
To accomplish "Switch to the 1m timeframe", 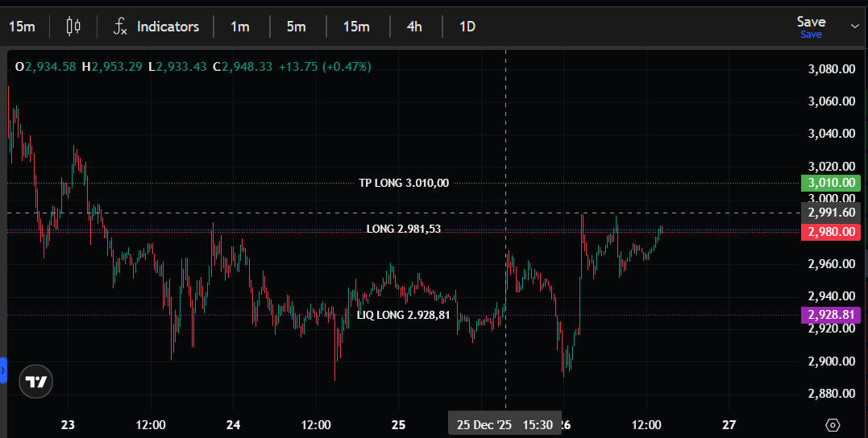I will point(240,27).
